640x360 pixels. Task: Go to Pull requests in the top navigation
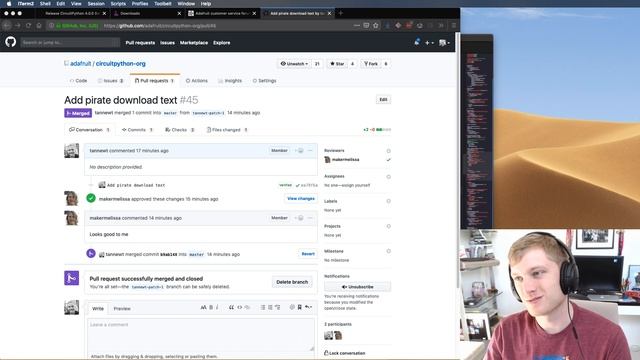click(140, 43)
